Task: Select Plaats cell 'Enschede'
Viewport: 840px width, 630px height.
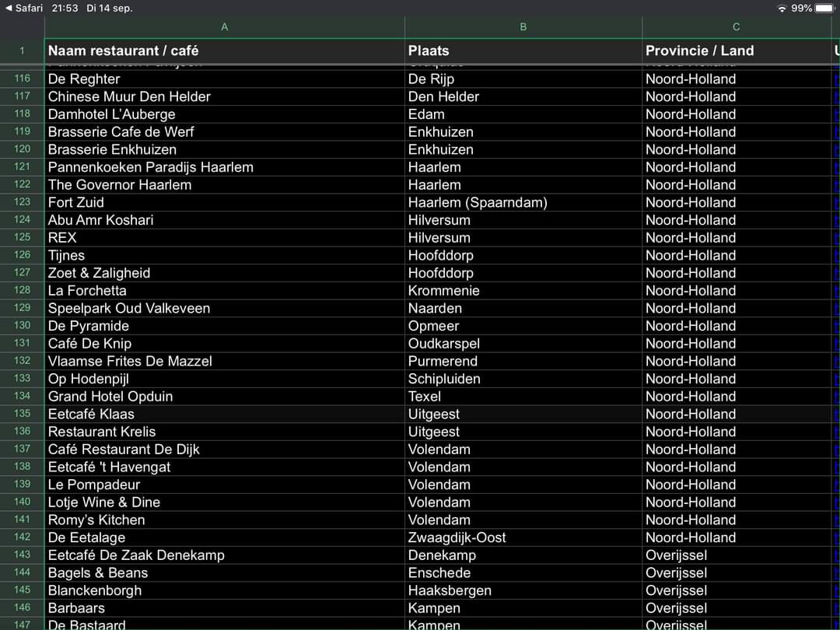Action: (x=523, y=572)
